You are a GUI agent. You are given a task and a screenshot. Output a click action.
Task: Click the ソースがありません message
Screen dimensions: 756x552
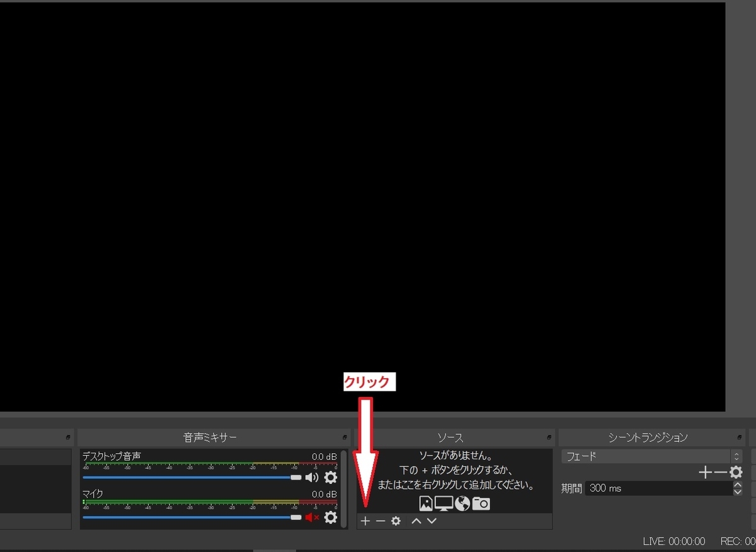pos(455,455)
